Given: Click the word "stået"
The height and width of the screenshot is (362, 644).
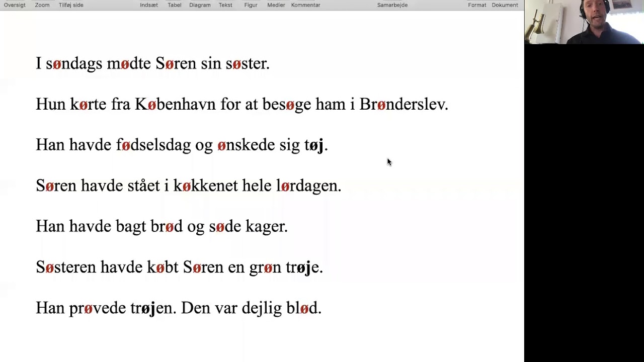Looking at the screenshot, I should click(x=143, y=186).
